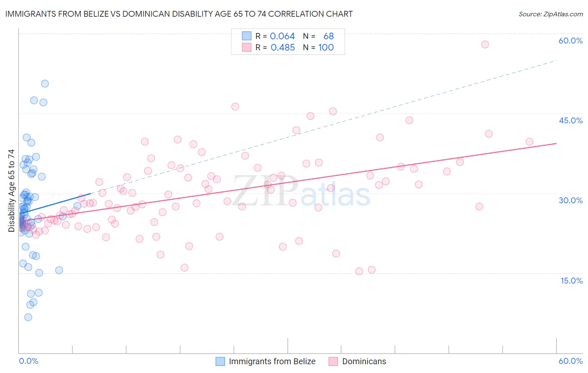The height and width of the screenshot is (373, 588).
Task: Click the pink swatch beside R = 0.485
Action: [247, 47]
